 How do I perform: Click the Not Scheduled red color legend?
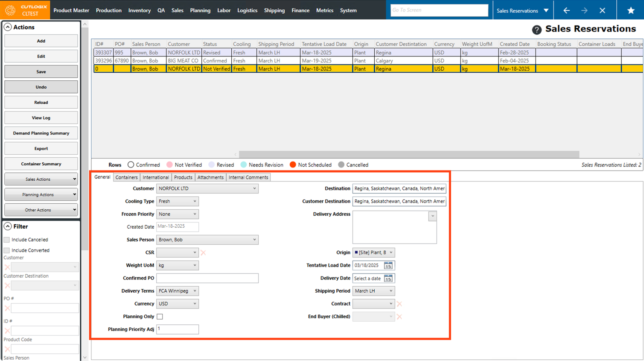pos(293,165)
